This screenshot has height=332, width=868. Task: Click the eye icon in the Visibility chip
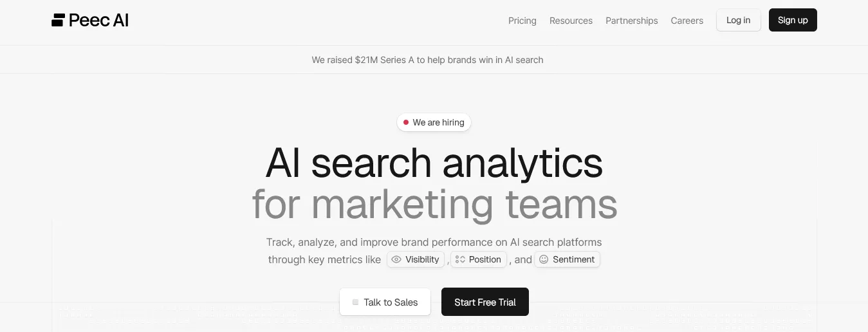coord(396,259)
